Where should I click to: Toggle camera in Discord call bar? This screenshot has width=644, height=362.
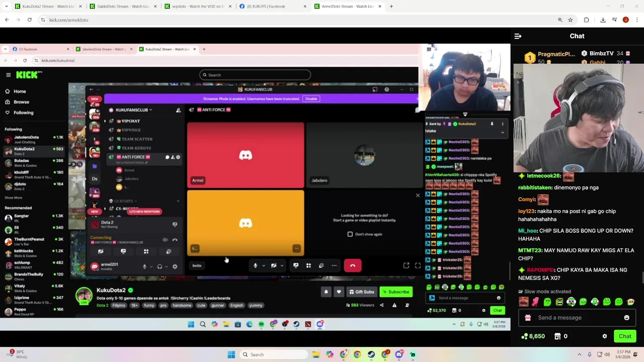[x=274, y=265]
